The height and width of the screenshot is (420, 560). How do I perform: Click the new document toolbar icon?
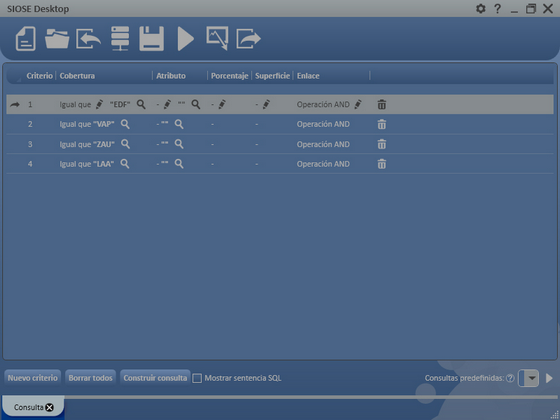[x=26, y=39]
